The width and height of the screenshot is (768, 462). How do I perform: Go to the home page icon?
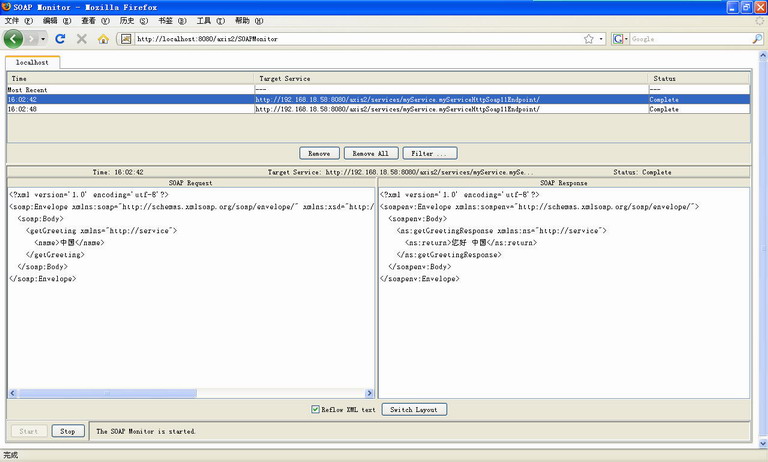[103, 39]
